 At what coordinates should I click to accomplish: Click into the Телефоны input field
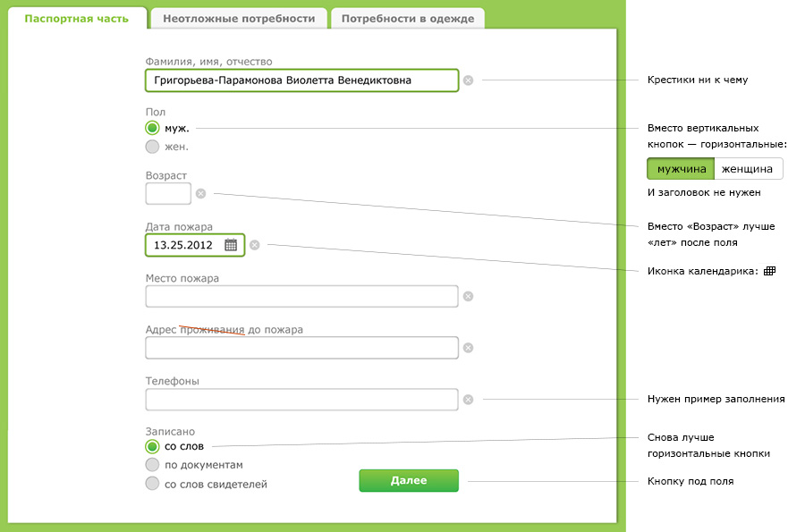pyautogui.click(x=301, y=400)
